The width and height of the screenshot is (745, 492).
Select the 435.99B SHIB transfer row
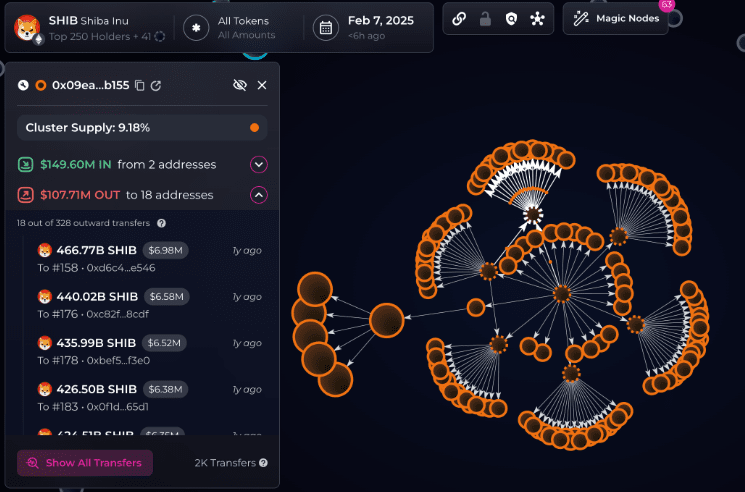coord(149,351)
